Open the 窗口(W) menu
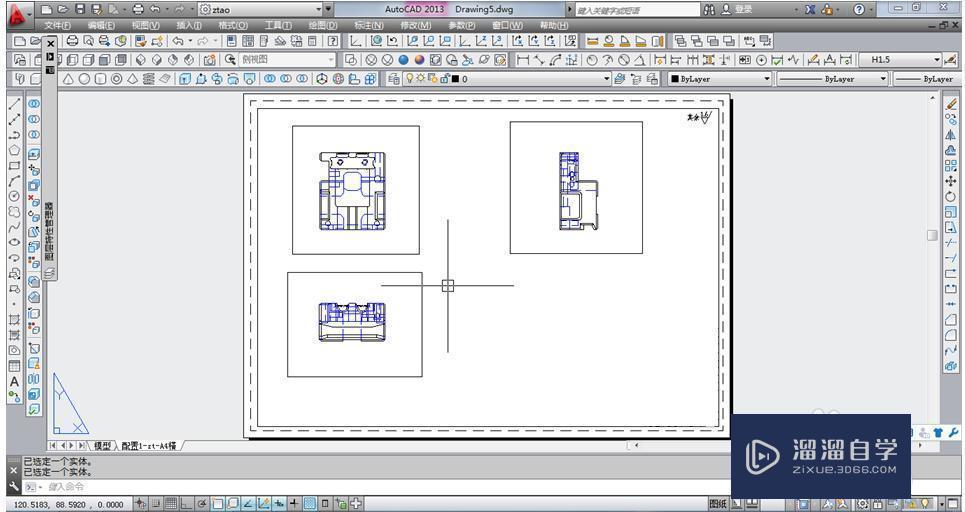This screenshot has height=512, width=965. pos(507,25)
